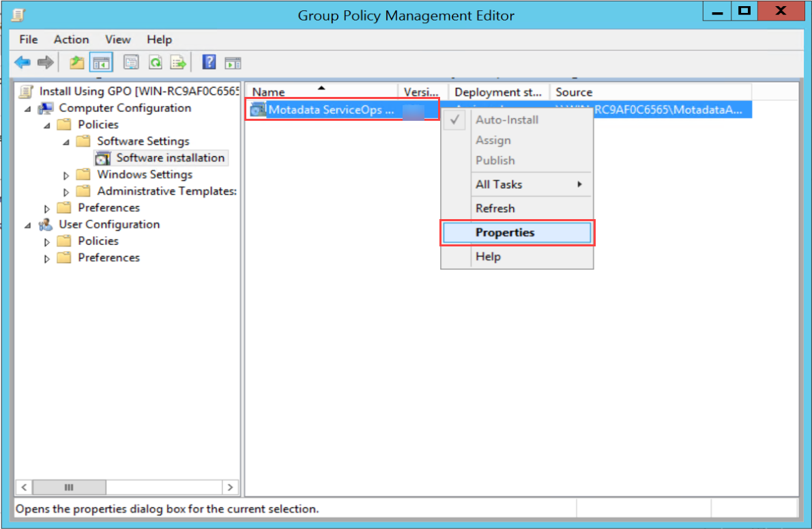Click the Export List toolbar icon
This screenshot has height=529, width=812.
[x=179, y=63]
